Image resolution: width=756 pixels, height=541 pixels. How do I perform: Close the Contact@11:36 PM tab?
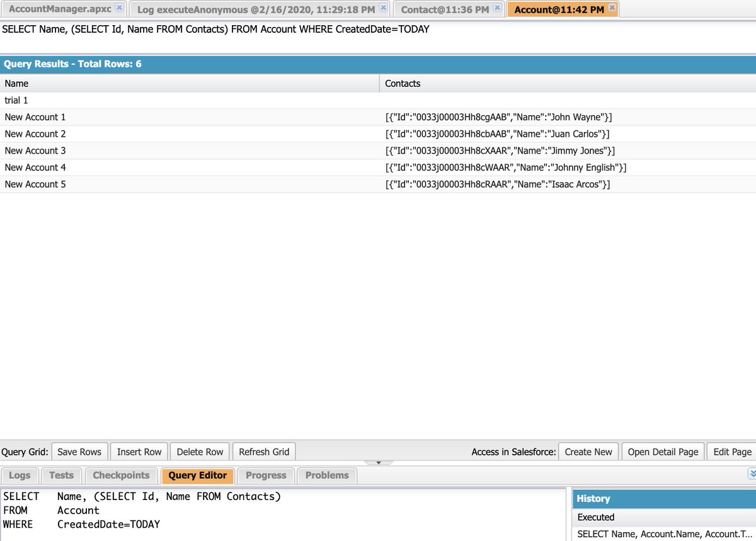click(x=497, y=8)
